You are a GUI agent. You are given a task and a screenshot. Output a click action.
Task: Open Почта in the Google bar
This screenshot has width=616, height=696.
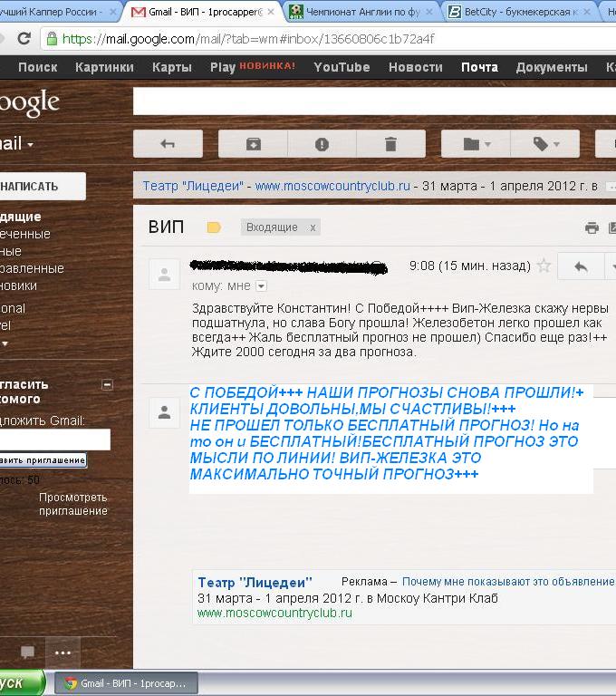pyautogui.click(x=479, y=67)
